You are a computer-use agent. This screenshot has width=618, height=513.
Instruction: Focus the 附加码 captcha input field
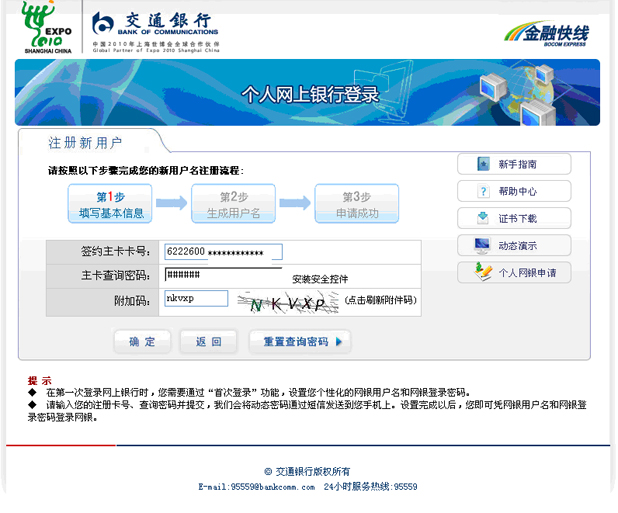tap(196, 298)
